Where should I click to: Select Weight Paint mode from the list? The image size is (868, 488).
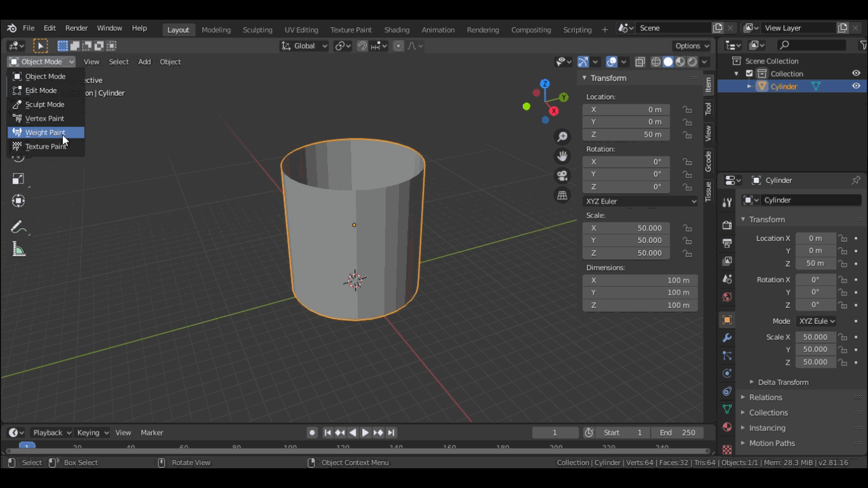(x=45, y=132)
